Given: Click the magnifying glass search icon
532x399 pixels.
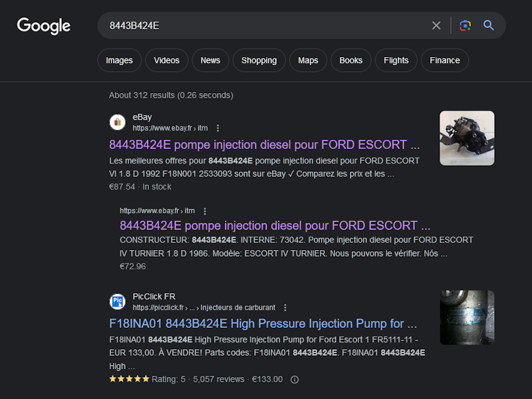Looking at the screenshot, I should [x=488, y=25].
